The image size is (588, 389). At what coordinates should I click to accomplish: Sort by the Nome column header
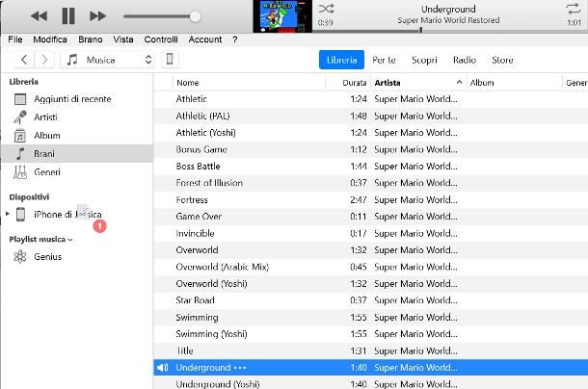coord(250,83)
